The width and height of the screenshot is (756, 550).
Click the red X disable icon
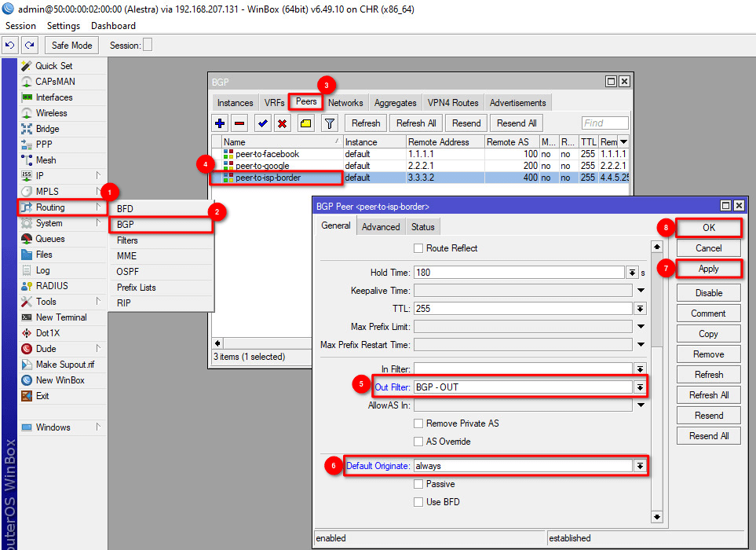click(x=283, y=123)
